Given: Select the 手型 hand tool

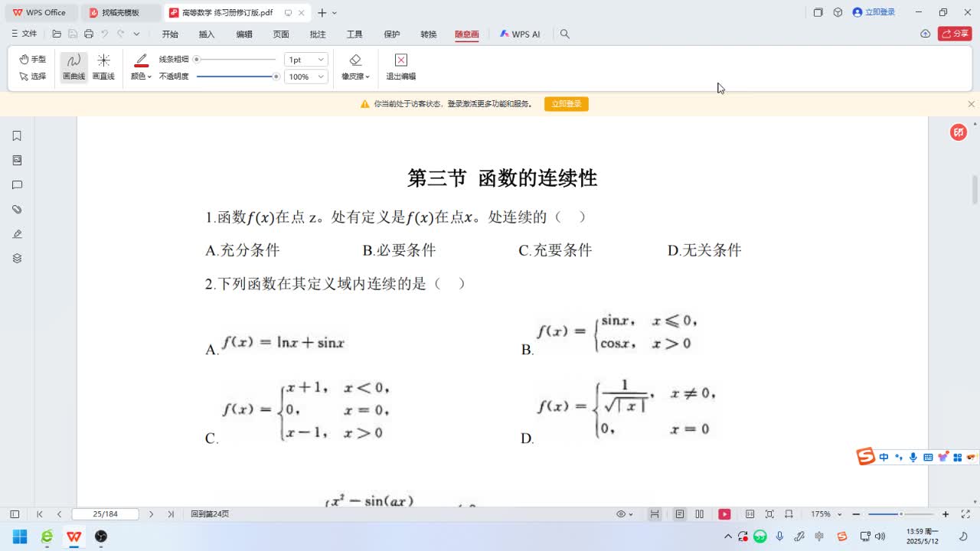Looking at the screenshot, I should pyautogui.click(x=32, y=59).
